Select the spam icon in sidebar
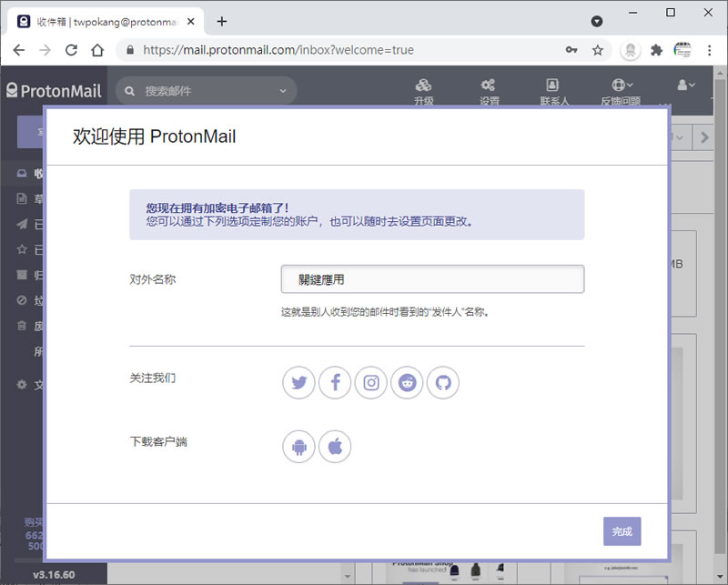The height and width of the screenshot is (585, 728). tap(22, 300)
